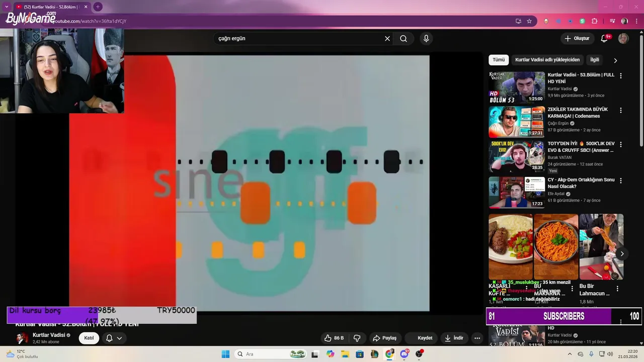Open options for the Akp-Dem Ortaklığının video
The image size is (644, 362).
[x=620, y=180]
